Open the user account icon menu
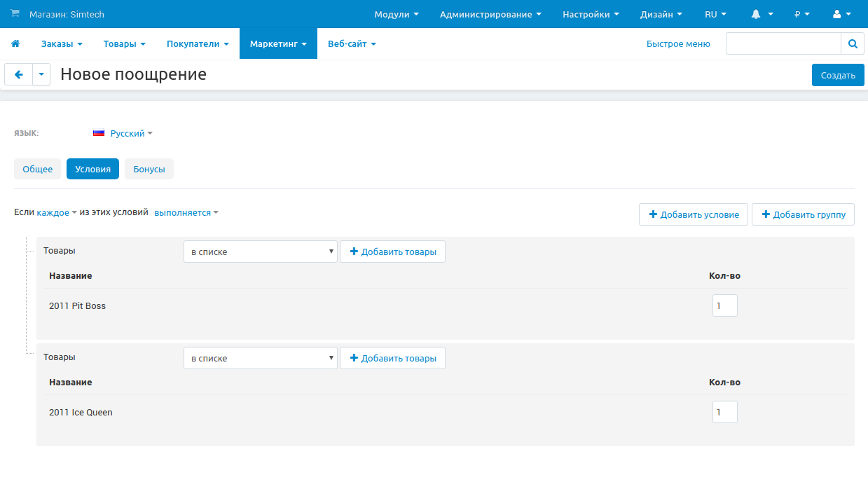Viewport: 868px width, 482px height. pyautogui.click(x=841, y=14)
